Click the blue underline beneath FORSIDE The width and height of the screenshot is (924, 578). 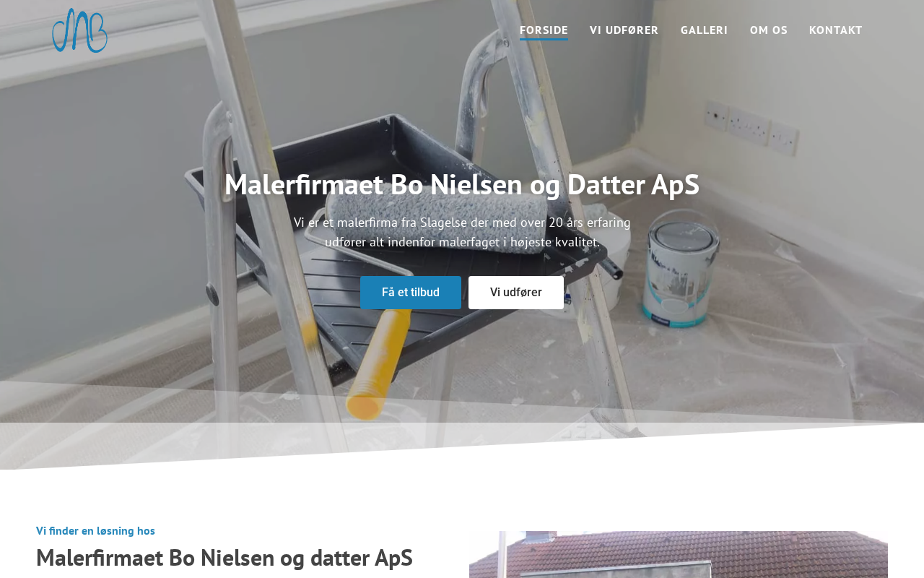(x=544, y=39)
